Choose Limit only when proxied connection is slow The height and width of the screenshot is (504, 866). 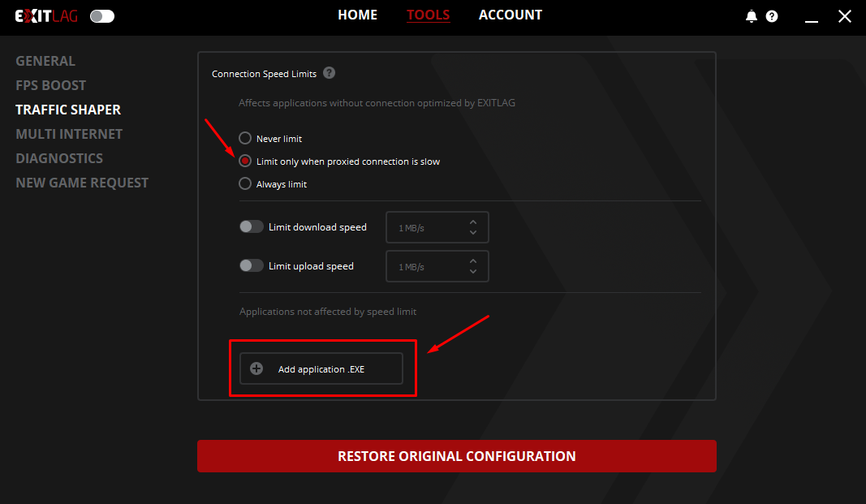[x=245, y=162]
